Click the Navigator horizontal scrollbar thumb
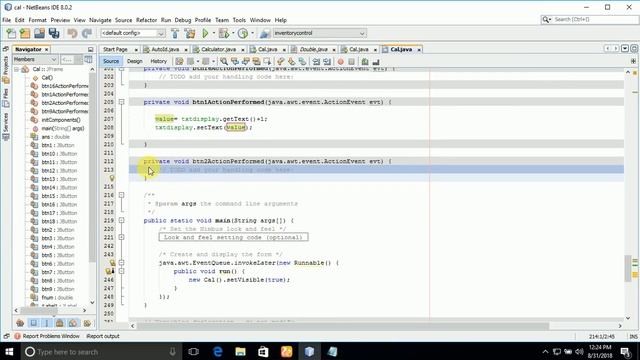640x360 pixels. [40, 311]
